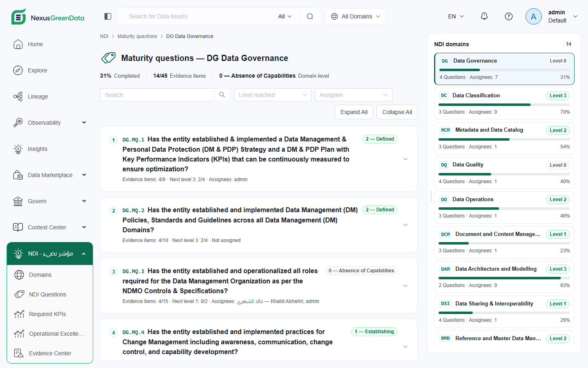The image size is (588, 368).
Task: Open Lineage in the sidebar
Action: coord(50,96)
